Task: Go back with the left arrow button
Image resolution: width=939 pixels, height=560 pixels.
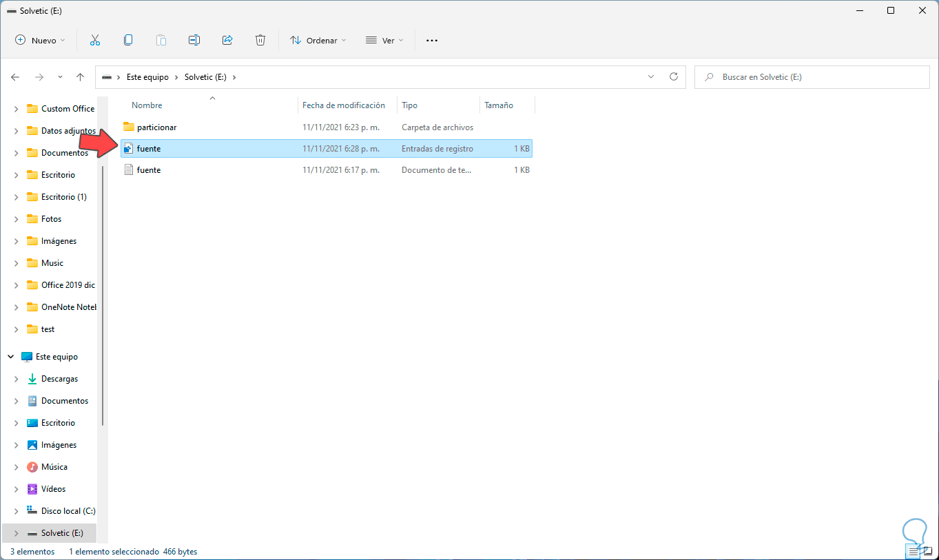Action: [15, 77]
